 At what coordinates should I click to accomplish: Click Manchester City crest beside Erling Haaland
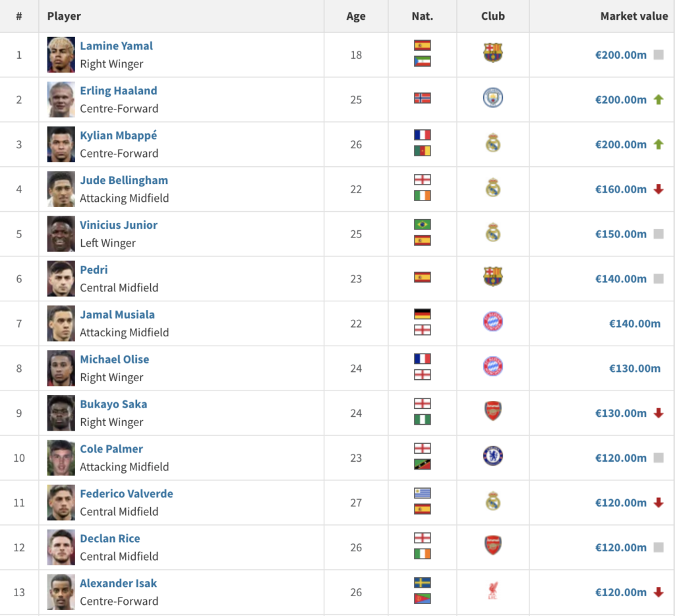click(492, 98)
